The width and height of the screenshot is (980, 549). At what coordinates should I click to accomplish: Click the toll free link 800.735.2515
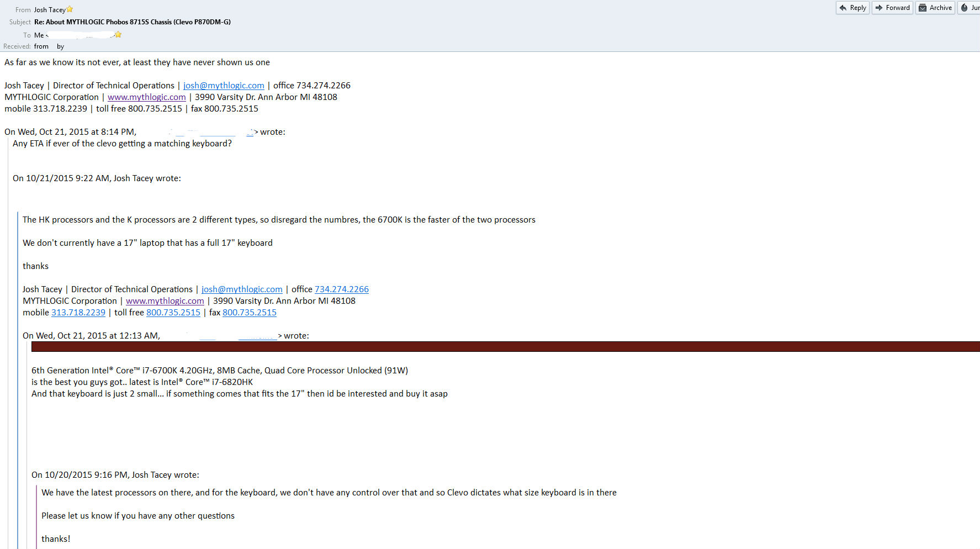tap(173, 313)
